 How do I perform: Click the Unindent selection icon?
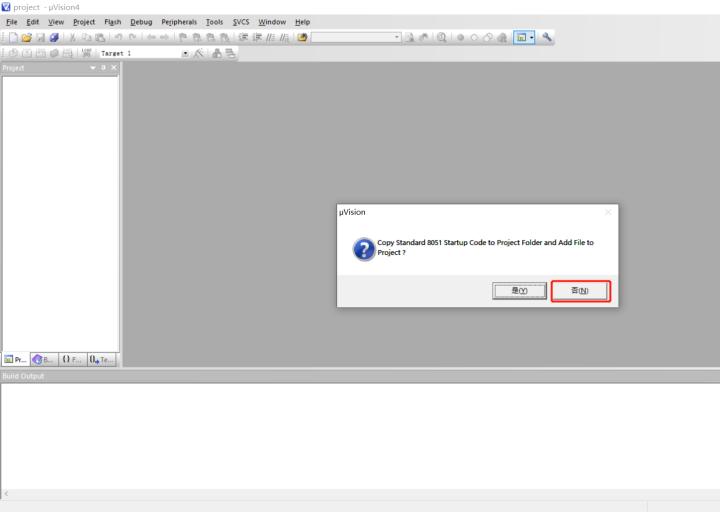pos(257,38)
